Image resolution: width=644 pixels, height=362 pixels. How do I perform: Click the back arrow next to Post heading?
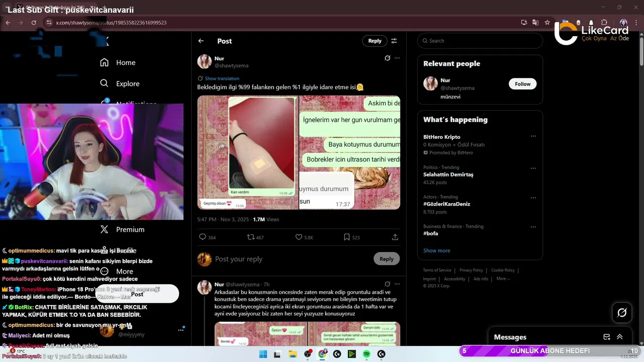click(201, 41)
